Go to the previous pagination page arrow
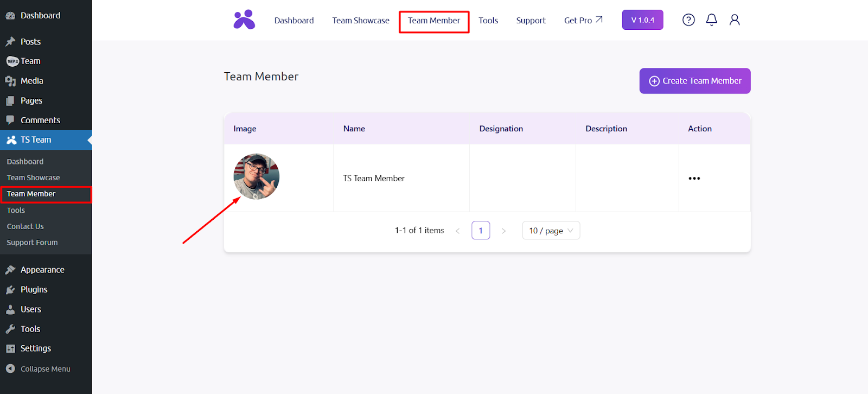Screen dimensions: 868x394 pyautogui.click(x=458, y=231)
